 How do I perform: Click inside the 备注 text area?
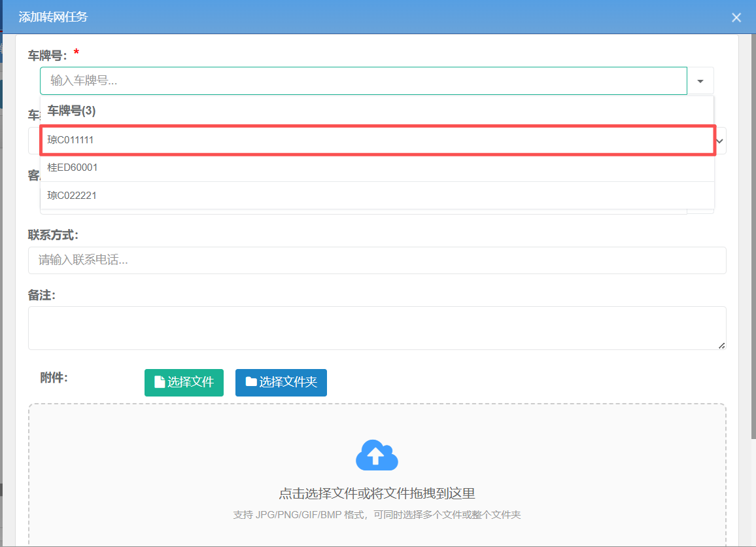coord(377,328)
